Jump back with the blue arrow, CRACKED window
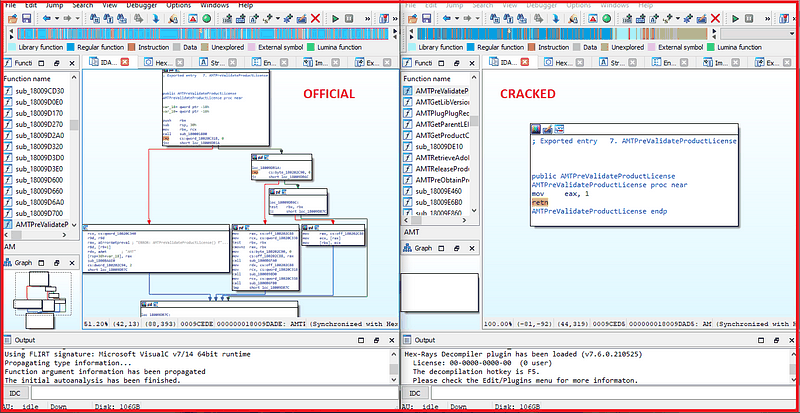The width and height of the screenshot is (800, 413). click(x=447, y=19)
